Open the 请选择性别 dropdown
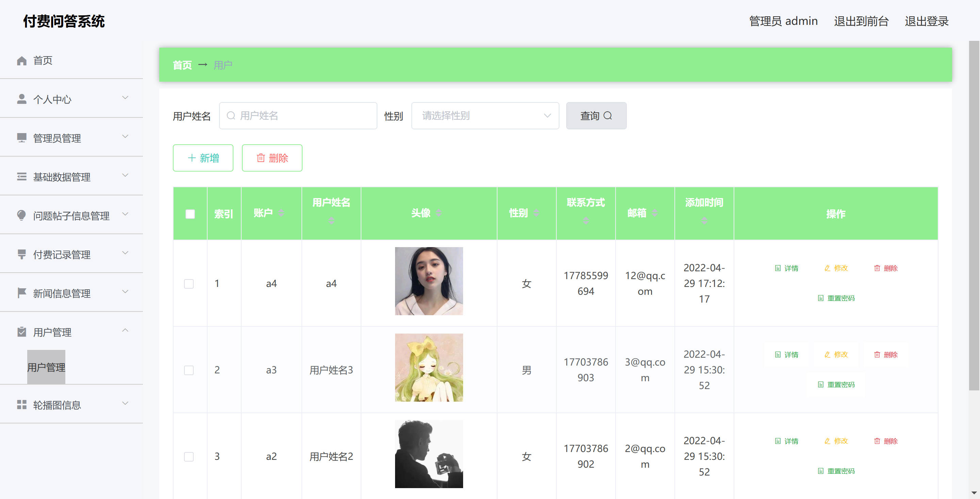This screenshot has height=499, width=980. [x=485, y=116]
